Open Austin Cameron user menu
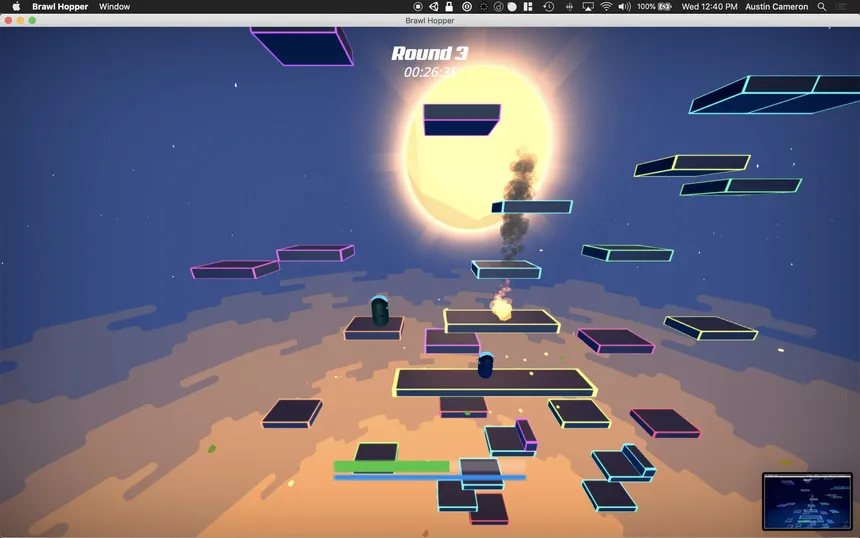Viewport: 860px width, 538px height. (x=776, y=7)
